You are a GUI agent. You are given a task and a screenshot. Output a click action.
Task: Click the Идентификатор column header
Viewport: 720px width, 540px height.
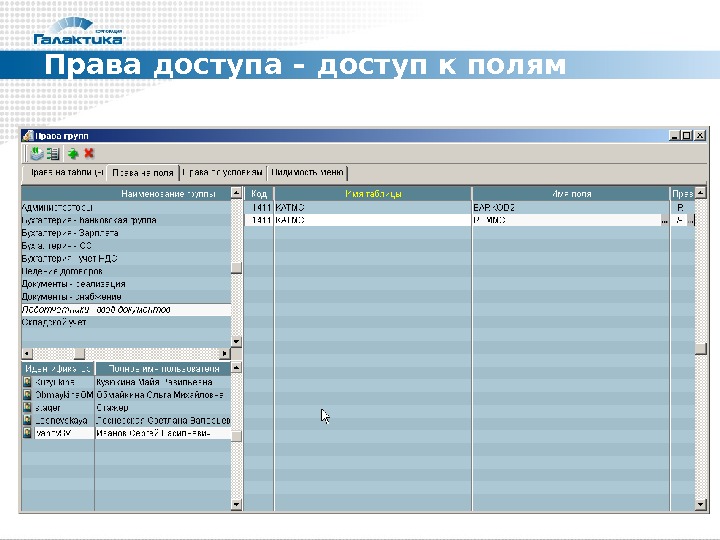(x=58, y=369)
